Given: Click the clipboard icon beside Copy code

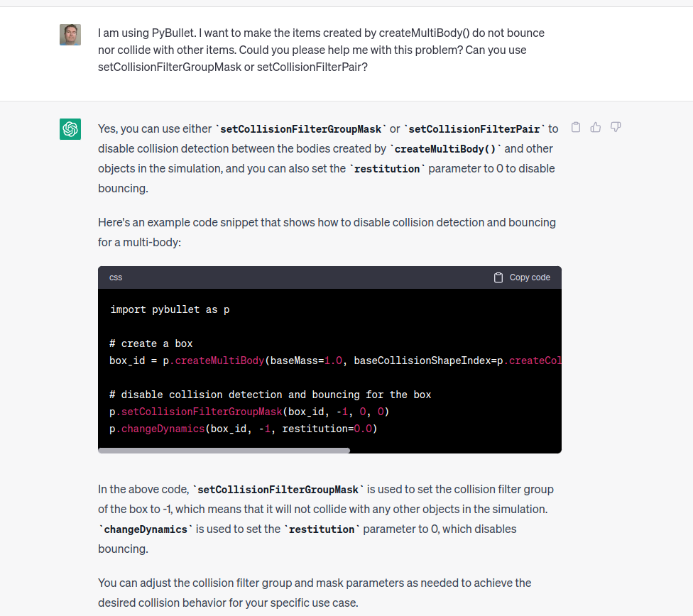Looking at the screenshot, I should pyautogui.click(x=498, y=277).
